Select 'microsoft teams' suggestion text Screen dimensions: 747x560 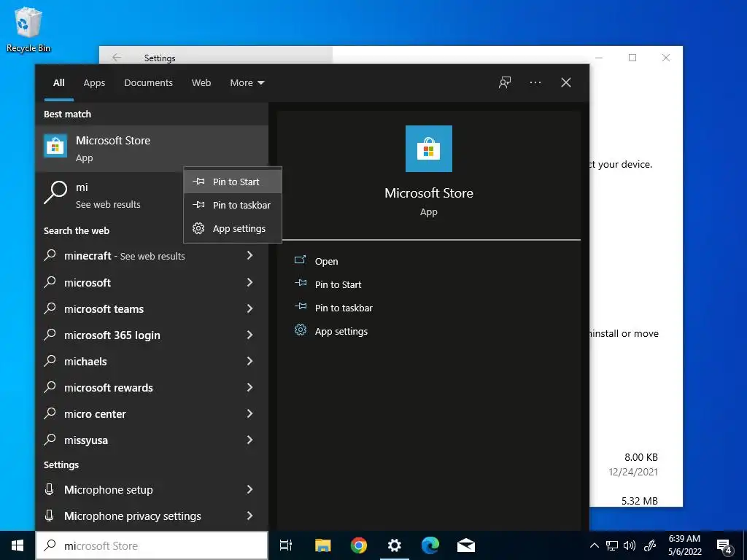coord(104,309)
